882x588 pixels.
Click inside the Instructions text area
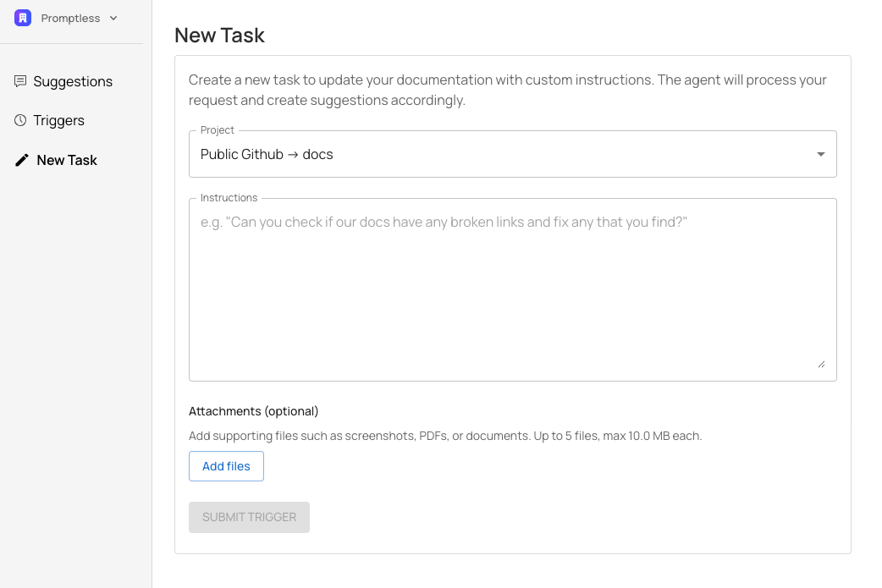512,288
